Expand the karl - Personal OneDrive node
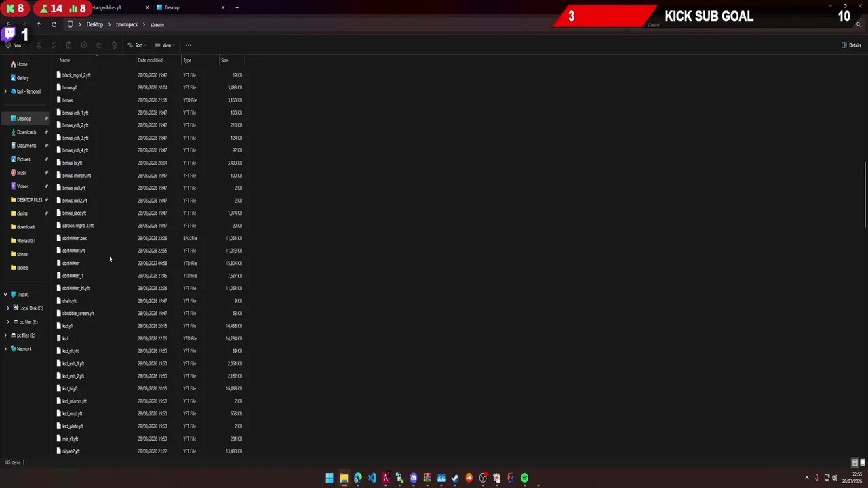Image resolution: width=868 pixels, height=488 pixels. (x=5, y=91)
